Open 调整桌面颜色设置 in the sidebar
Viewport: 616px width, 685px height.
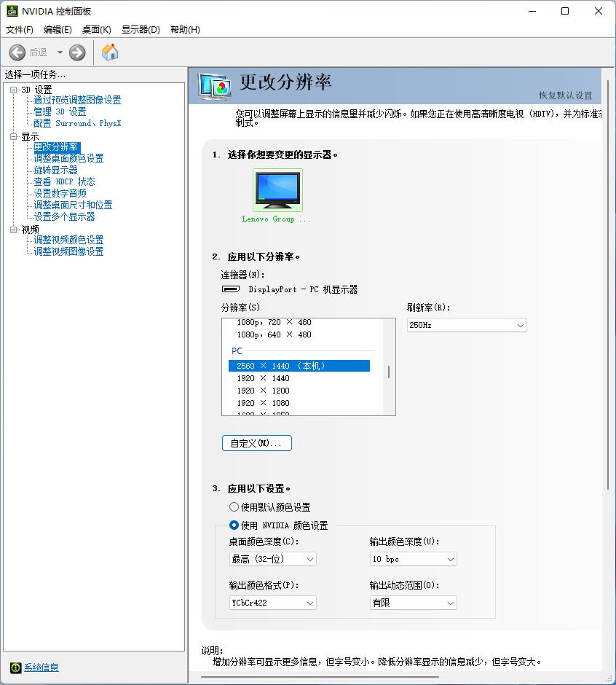pos(68,157)
